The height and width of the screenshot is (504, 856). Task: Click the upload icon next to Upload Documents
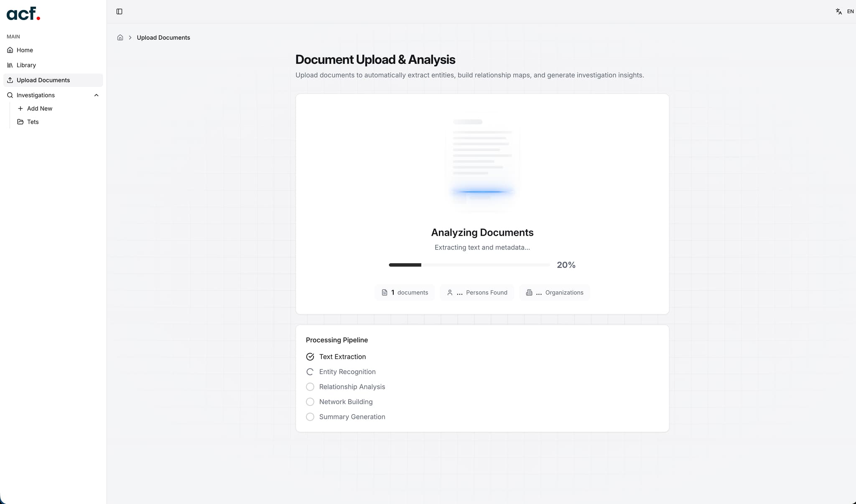10,80
